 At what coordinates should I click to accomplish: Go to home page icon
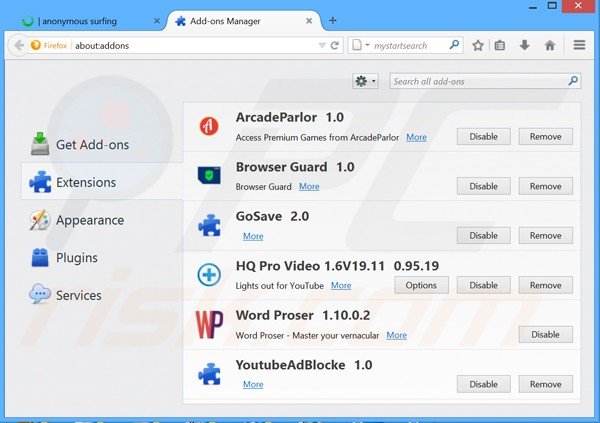(x=549, y=46)
